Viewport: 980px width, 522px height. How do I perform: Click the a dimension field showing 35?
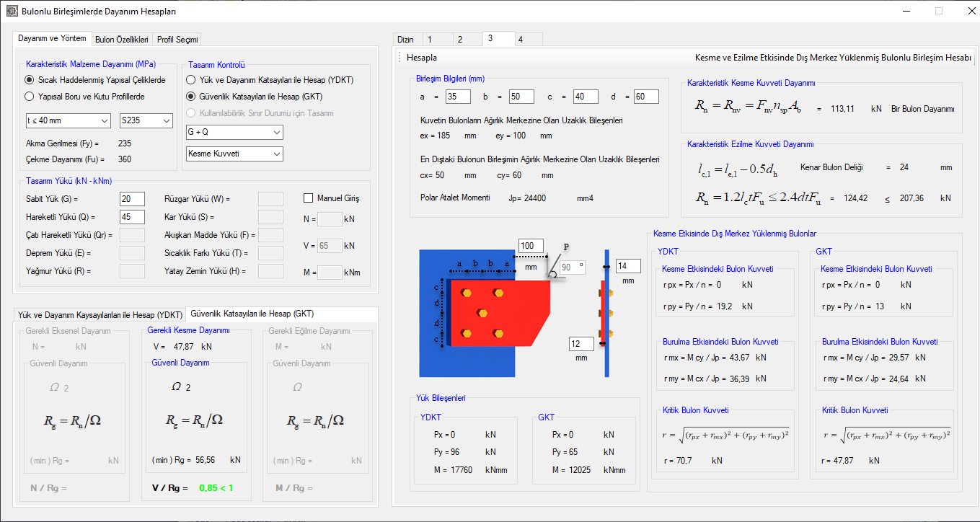tap(458, 97)
